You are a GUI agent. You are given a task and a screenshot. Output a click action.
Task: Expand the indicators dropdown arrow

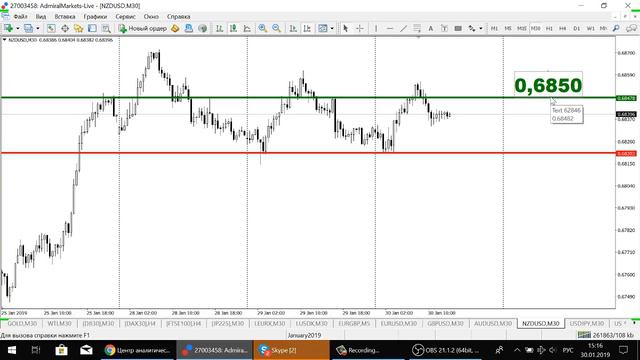[332, 29]
